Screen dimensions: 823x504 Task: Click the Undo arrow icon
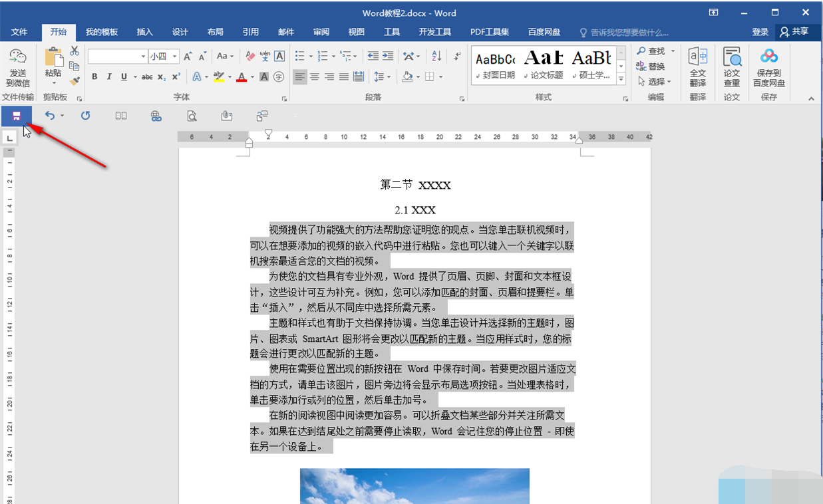(x=49, y=116)
